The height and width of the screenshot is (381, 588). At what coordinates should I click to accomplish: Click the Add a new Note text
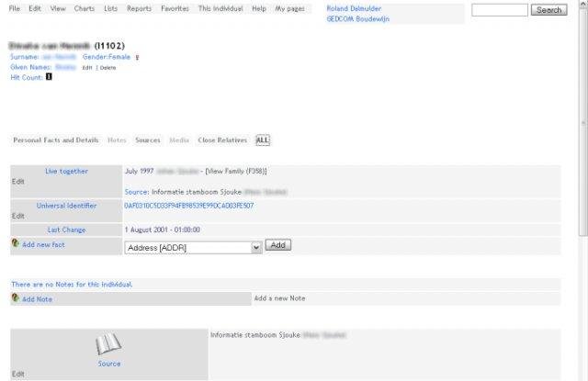pos(279,298)
